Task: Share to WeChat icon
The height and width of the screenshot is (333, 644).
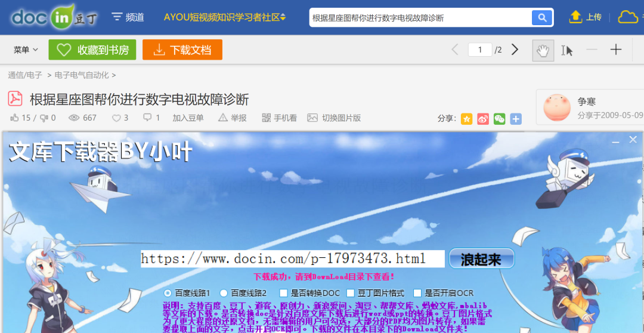Action: tap(500, 119)
